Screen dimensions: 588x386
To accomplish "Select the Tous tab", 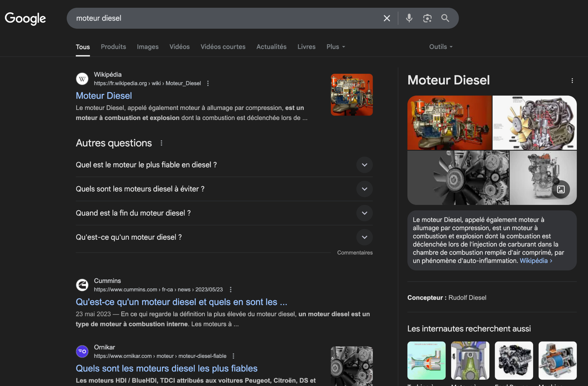I will pyautogui.click(x=83, y=47).
